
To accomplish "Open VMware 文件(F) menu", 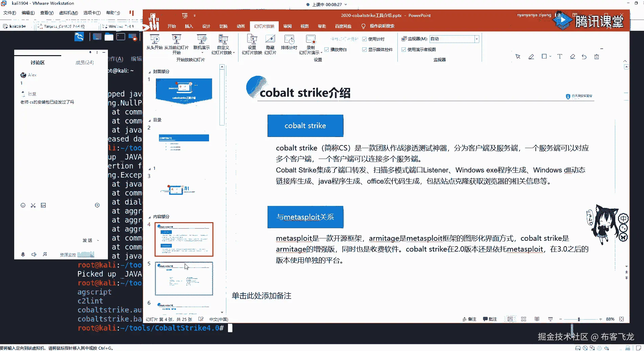I will [9, 13].
